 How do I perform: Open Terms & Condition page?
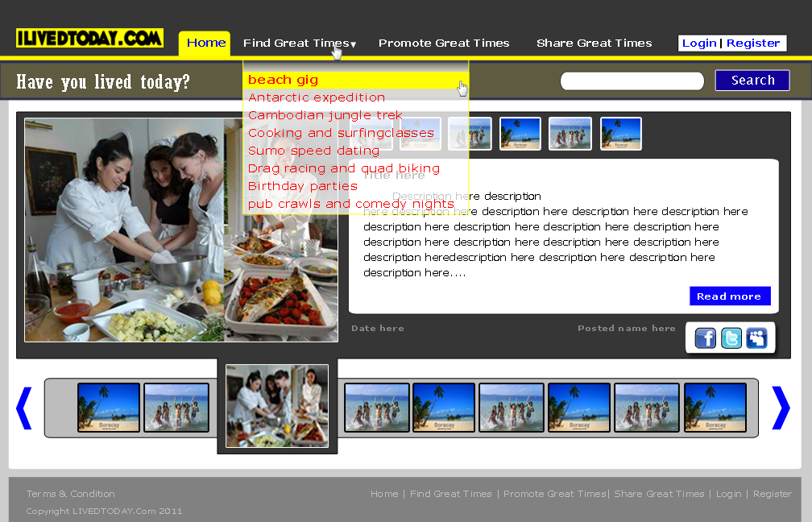click(x=70, y=494)
